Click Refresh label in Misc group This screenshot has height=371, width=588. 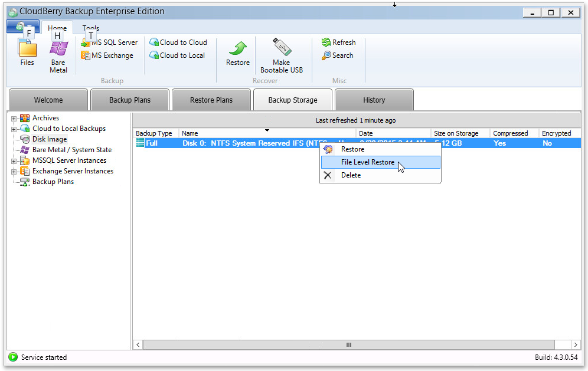344,42
